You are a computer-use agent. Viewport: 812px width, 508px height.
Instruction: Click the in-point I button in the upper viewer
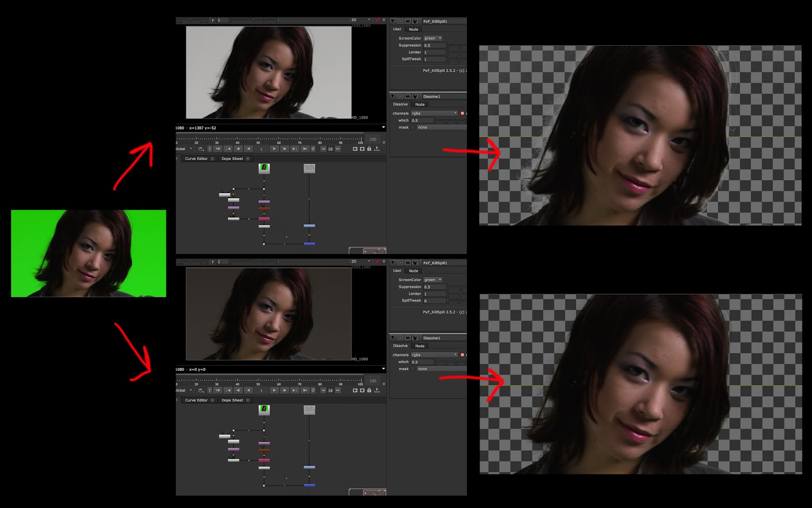tap(210, 149)
